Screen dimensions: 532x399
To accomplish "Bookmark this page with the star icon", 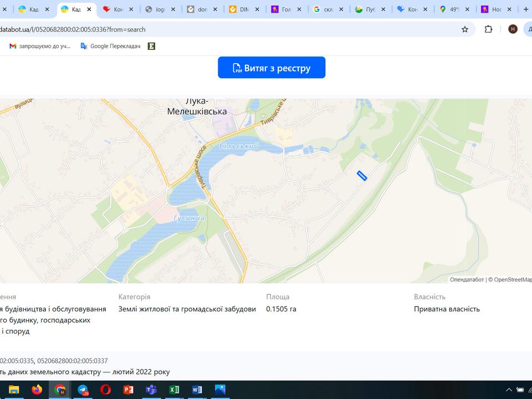I will [x=464, y=29].
